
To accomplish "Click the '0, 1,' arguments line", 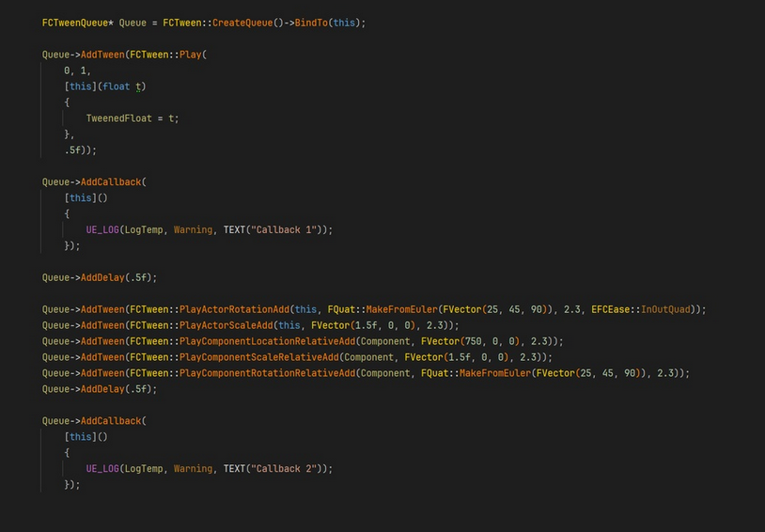I will point(77,70).
